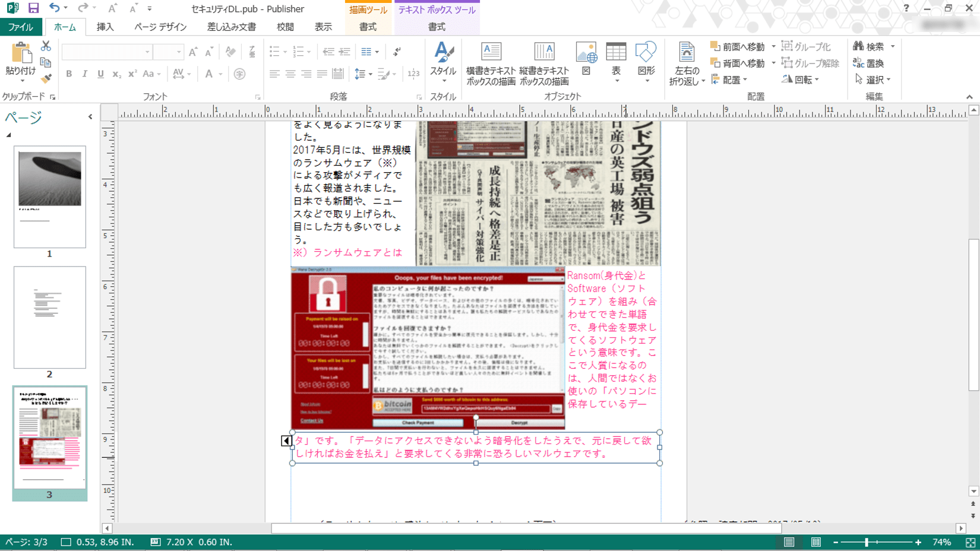Expand the line spacing options dropdown
This screenshot has width=980, height=551.
pyautogui.click(x=371, y=74)
